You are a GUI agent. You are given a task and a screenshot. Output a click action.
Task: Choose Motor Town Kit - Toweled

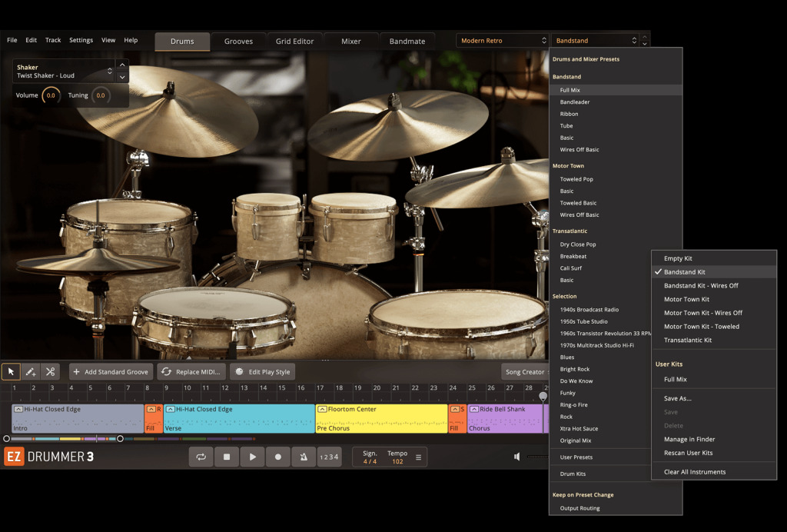(x=714, y=326)
